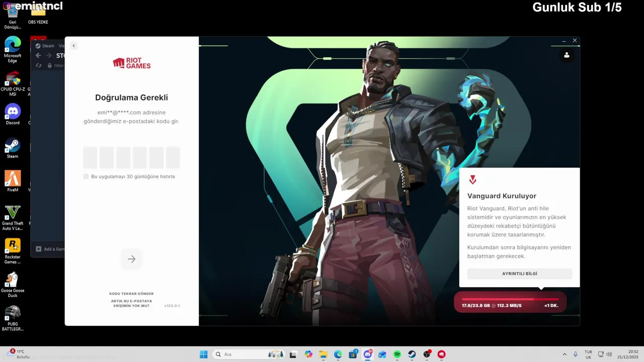
Task: Open the Windows Start menu
Action: (203, 354)
